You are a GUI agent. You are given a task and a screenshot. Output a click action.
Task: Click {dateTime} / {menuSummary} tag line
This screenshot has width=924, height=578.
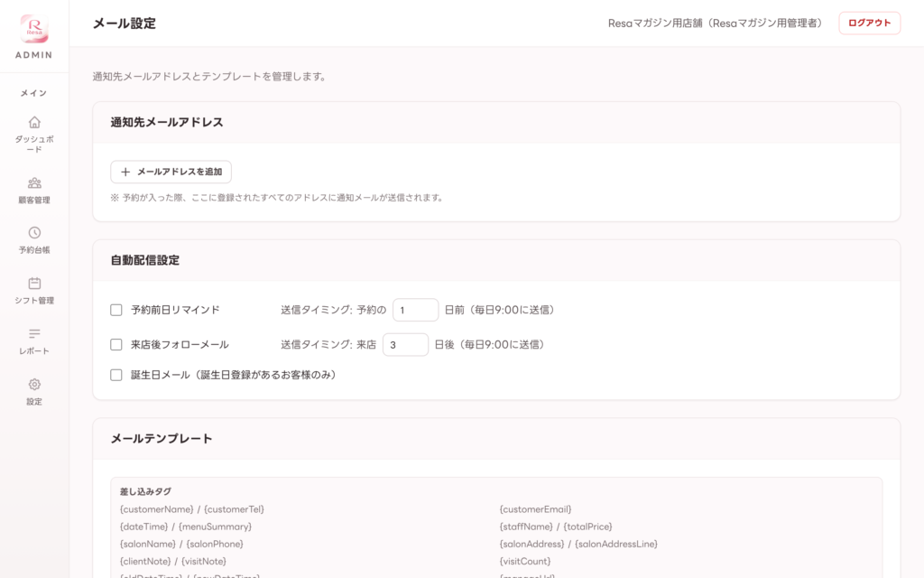click(186, 527)
